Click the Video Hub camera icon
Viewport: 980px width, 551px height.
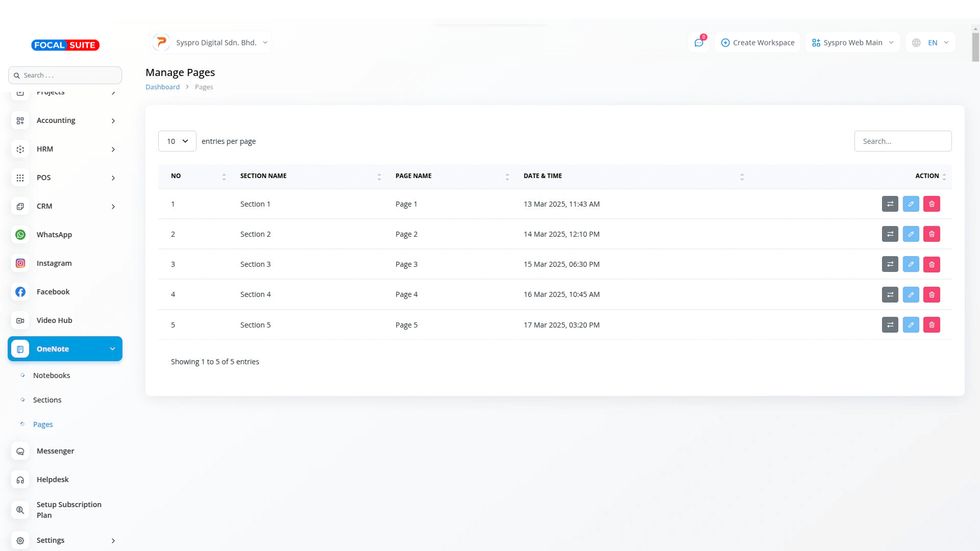20,320
